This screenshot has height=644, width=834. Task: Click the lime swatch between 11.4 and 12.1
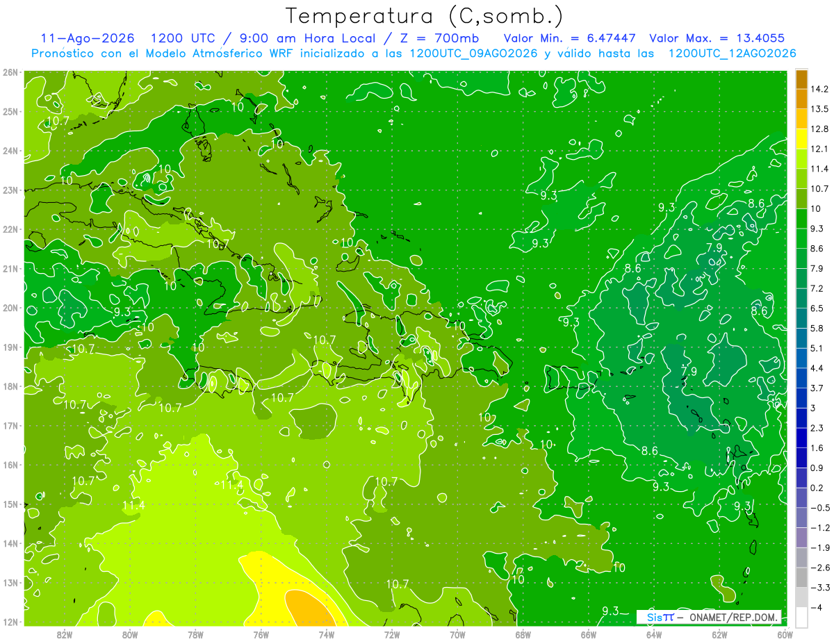[801, 159]
